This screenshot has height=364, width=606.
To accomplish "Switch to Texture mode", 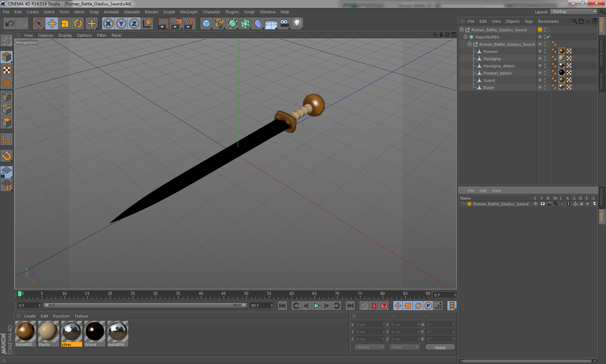I will 7,70.
